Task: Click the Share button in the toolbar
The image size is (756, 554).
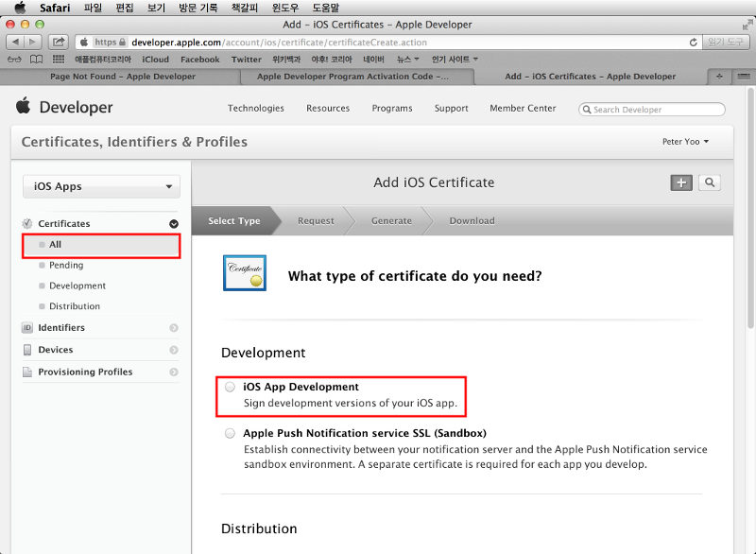Action: click(59, 42)
